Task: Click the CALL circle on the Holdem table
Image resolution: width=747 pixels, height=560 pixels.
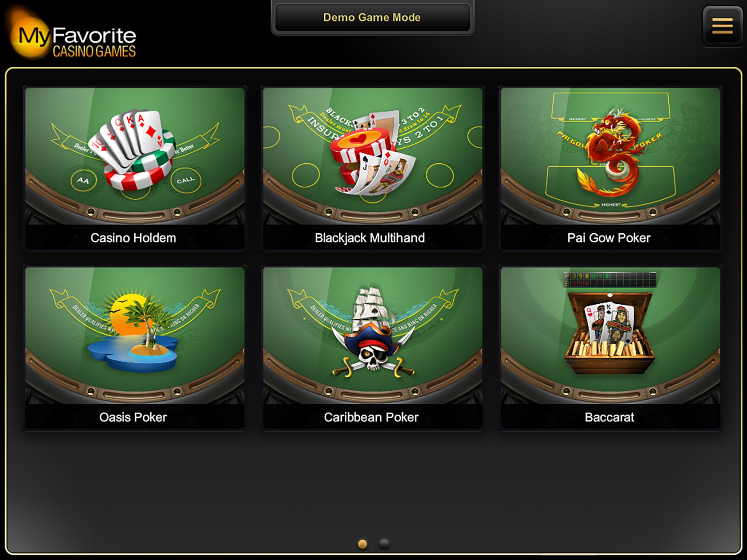Action: [186, 180]
